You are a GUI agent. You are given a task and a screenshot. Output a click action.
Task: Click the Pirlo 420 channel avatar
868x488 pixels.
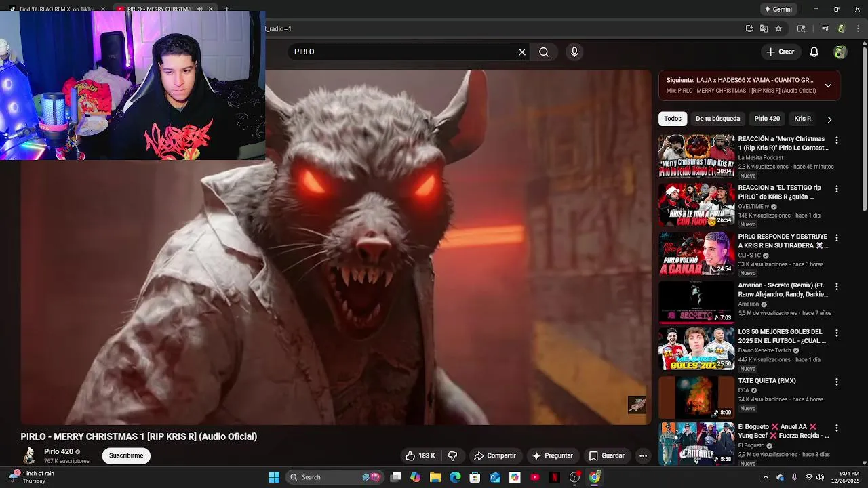29,455
